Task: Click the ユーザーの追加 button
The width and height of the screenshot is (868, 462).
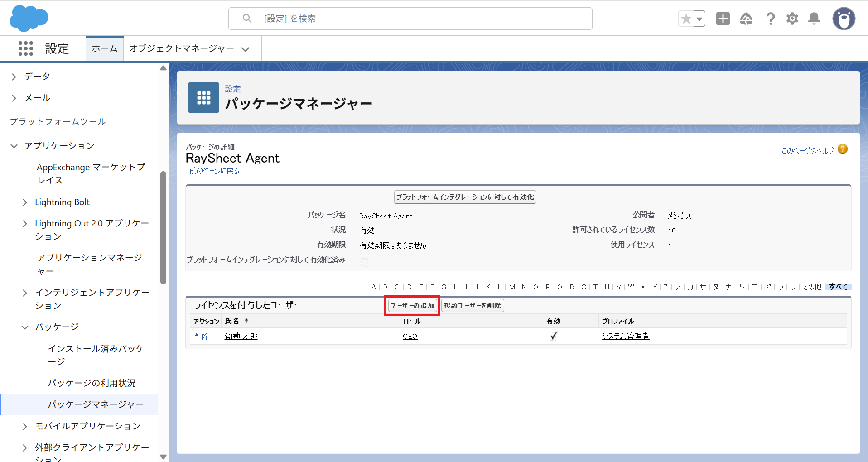Action: point(412,306)
